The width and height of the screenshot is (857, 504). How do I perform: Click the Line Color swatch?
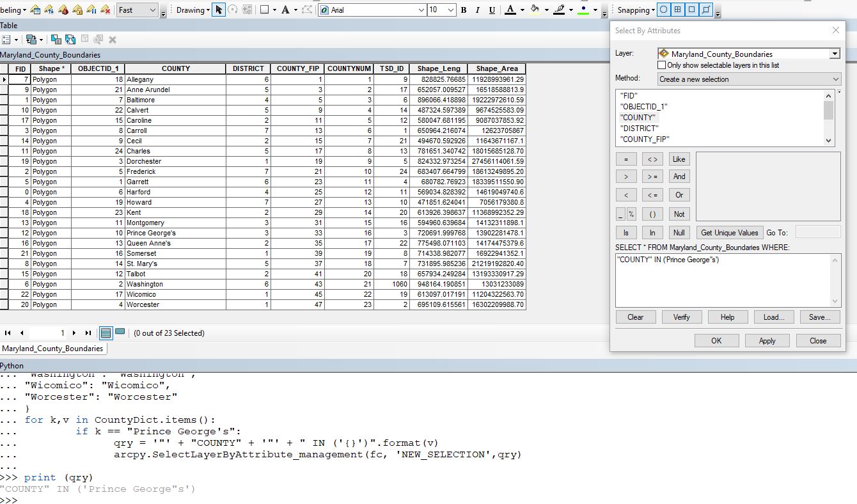pos(560,10)
